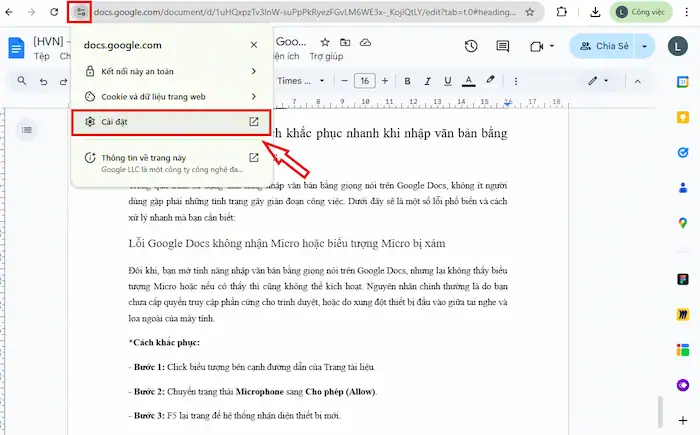Viewport: 700px width, 435px height.
Task: Open version history clock icon
Action: pos(471,46)
